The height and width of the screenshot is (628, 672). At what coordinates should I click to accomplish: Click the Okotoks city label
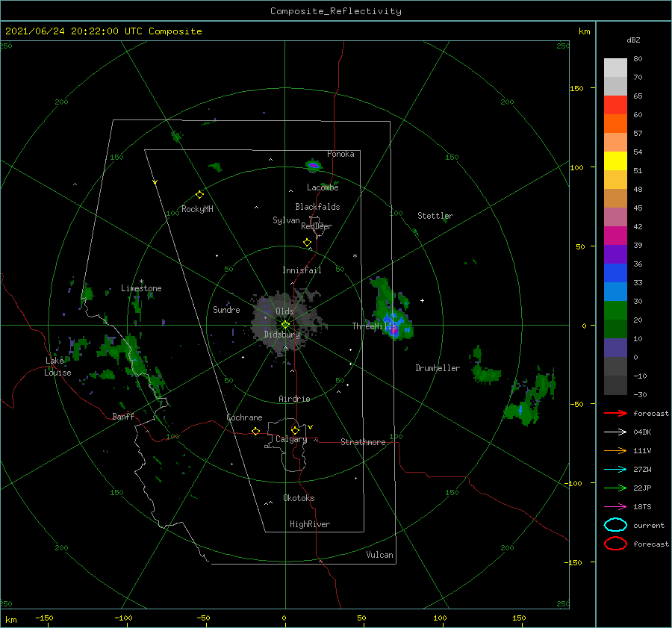point(299,498)
